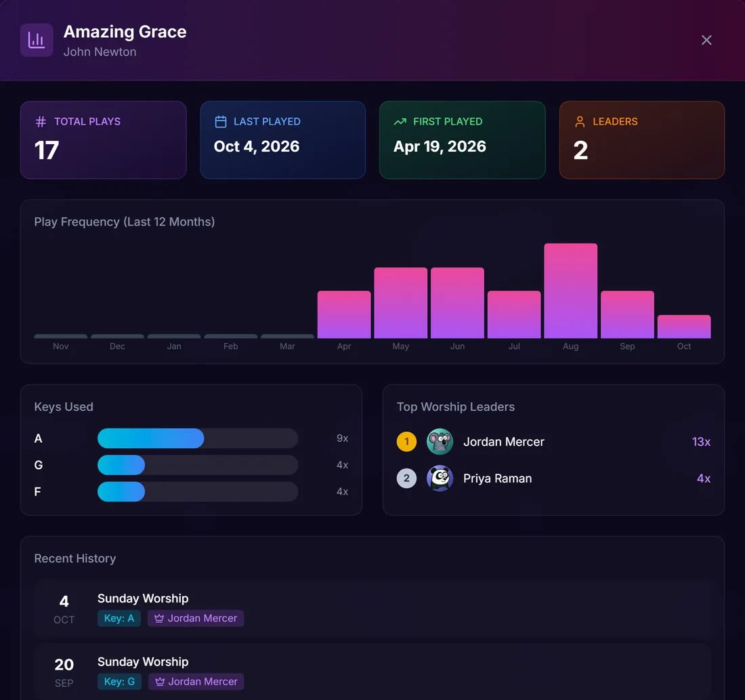Click the Dec month label under chart
The image size is (745, 700).
(x=117, y=346)
